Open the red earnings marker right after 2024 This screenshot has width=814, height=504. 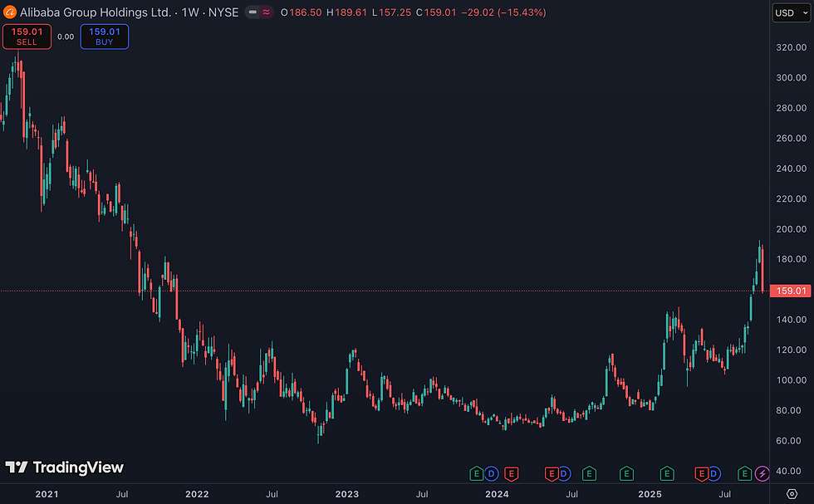pyautogui.click(x=512, y=473)
